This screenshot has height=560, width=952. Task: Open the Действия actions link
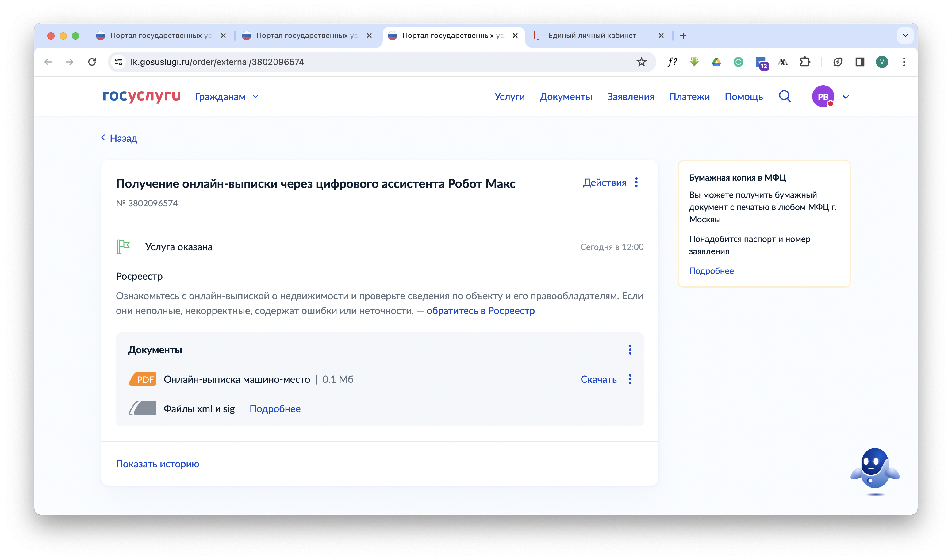tap(605, 182)
